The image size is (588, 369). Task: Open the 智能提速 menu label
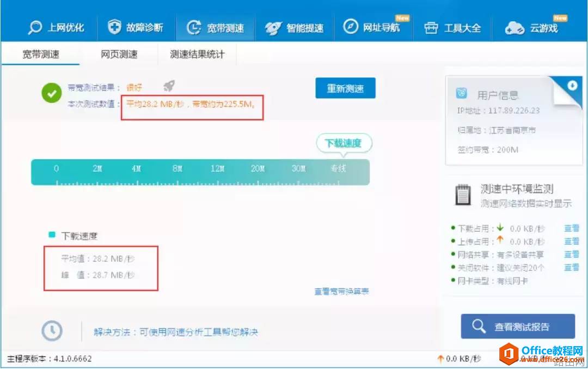coord(305,28)
